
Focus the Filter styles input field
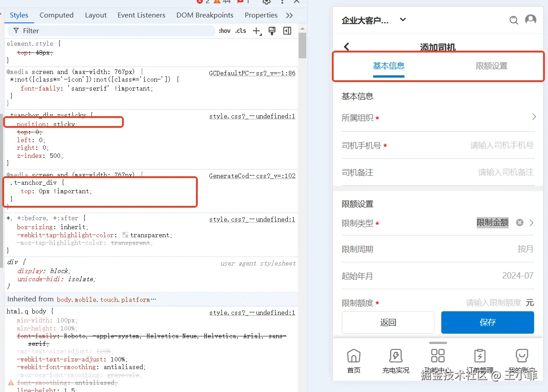pos(111,30)
